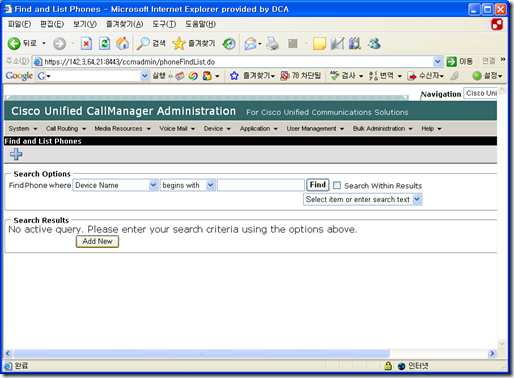The image size is (514, 378).
Task: Open the IE 파일(F) menu
Action: click(x=19, y=24)
